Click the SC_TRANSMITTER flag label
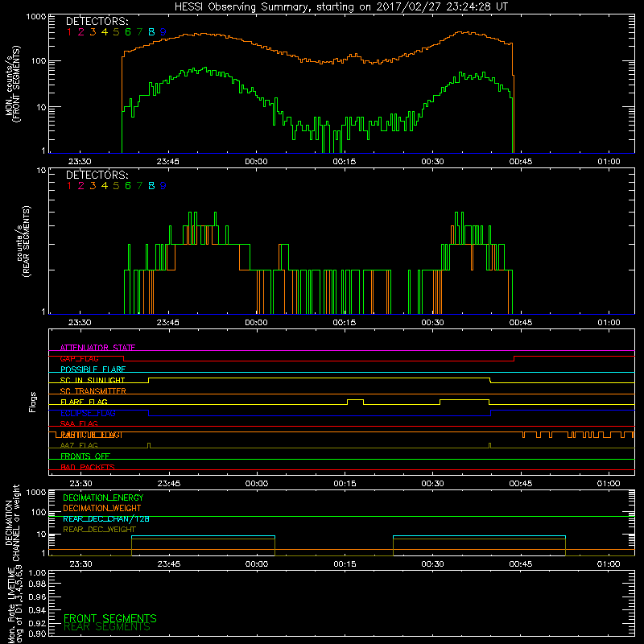This screenshot has width=644, height=644. (93, 391)
